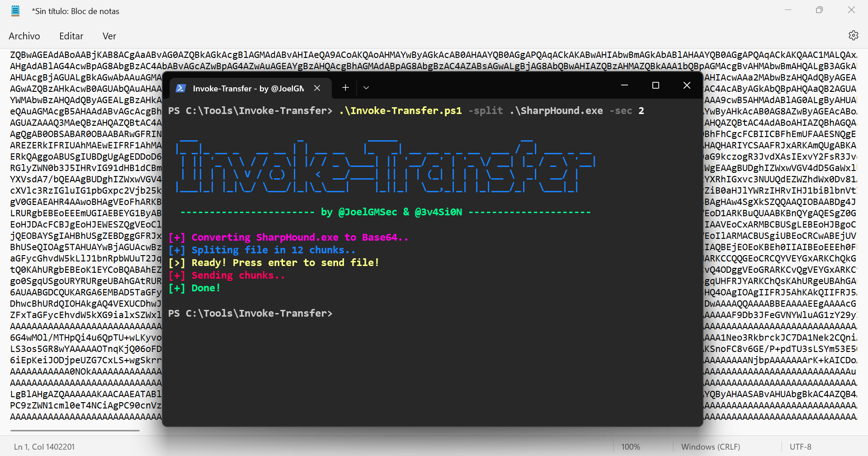
Task: Click the Notepad app icon in title bar
Action: (x=15, y=11)
